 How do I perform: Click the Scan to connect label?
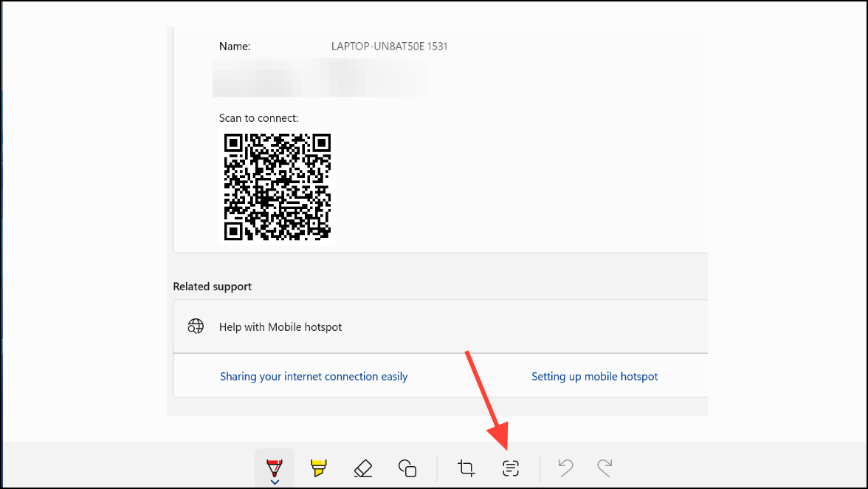258,118
